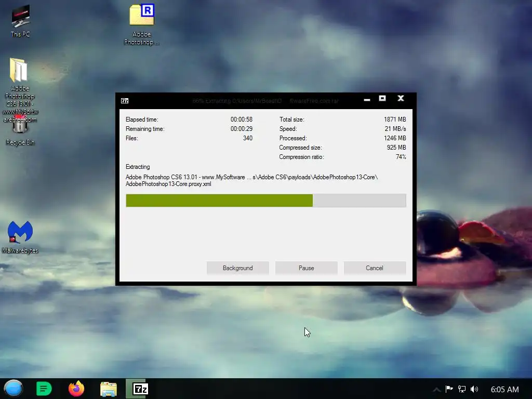The image size is (532, 399).
Task: Open File Explorer from the taskbar
Action: pos(109,389)
